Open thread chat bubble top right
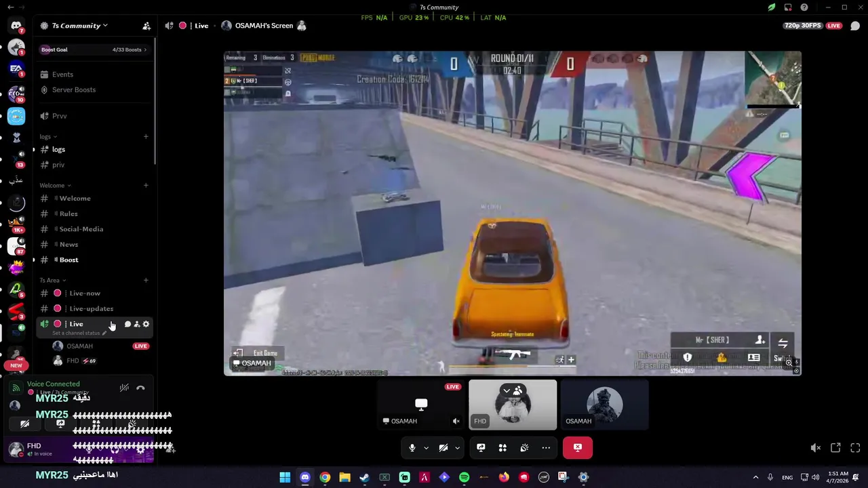868x488 pixels. (855, 26)
